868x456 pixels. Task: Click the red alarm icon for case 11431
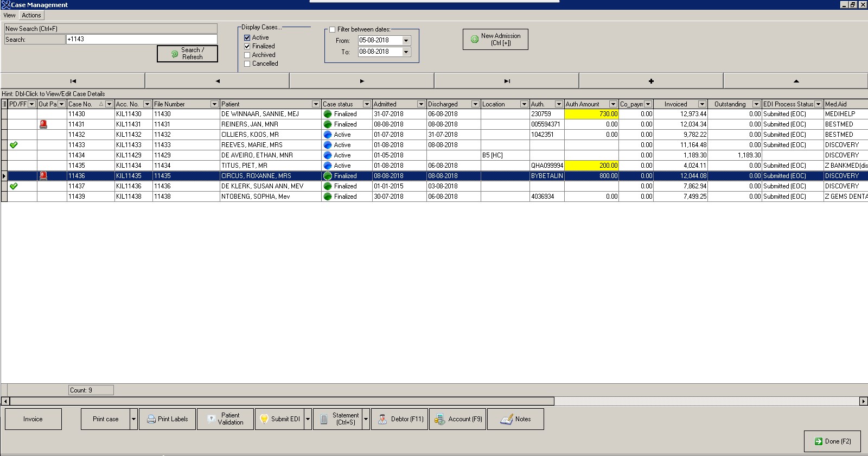[x=43, y=124]
